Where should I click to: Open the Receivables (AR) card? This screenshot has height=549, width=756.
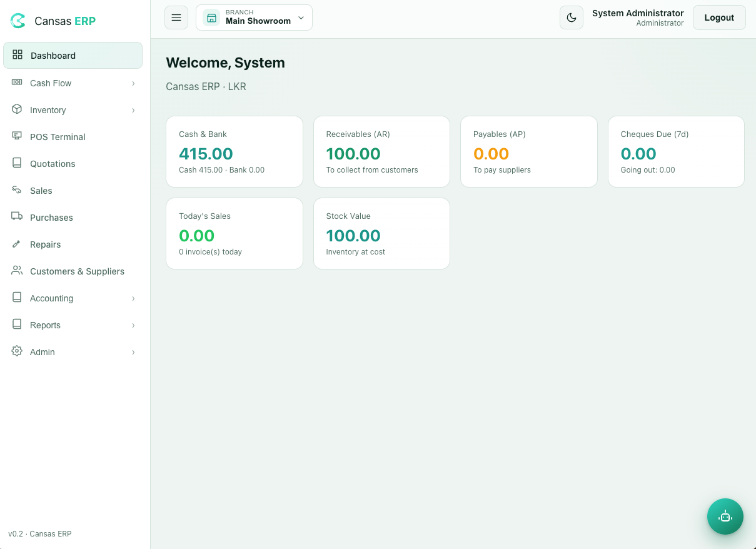click(381, 151)
